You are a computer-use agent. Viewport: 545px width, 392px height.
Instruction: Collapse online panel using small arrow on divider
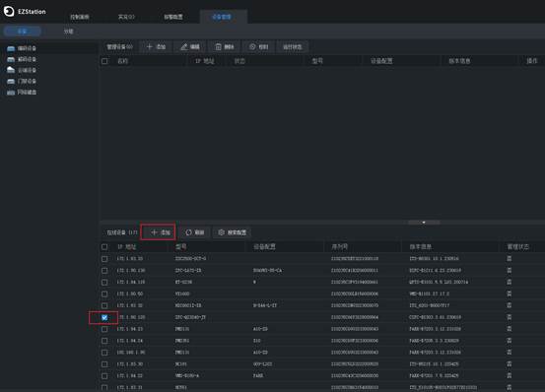[x=424, y=223]
